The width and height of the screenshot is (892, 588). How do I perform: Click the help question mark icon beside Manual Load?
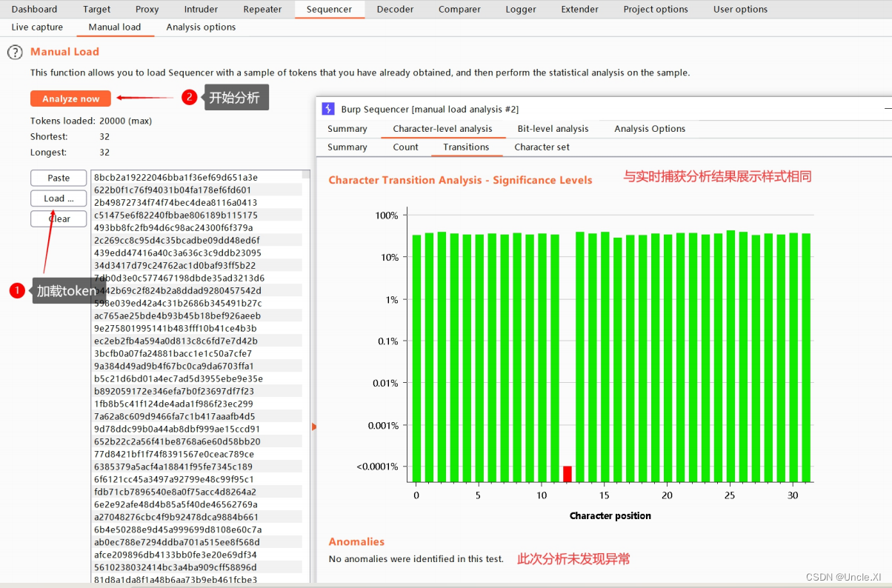click(x=15, y=52)
